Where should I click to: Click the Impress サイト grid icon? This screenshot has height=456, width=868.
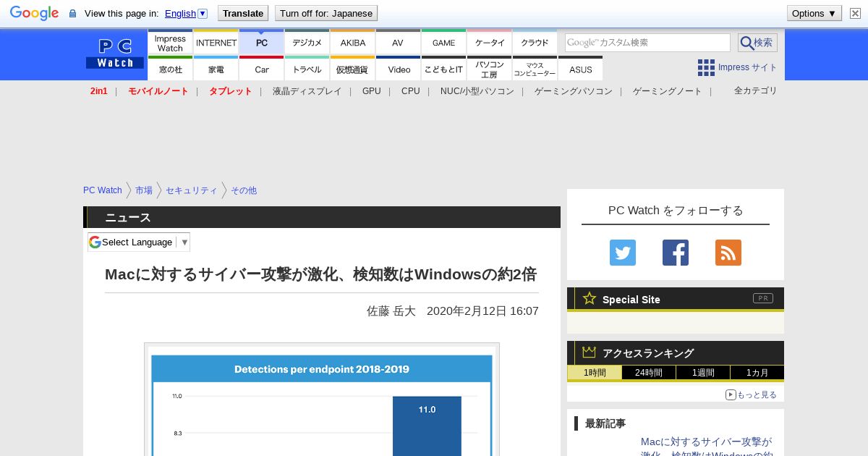coord(706,67)
